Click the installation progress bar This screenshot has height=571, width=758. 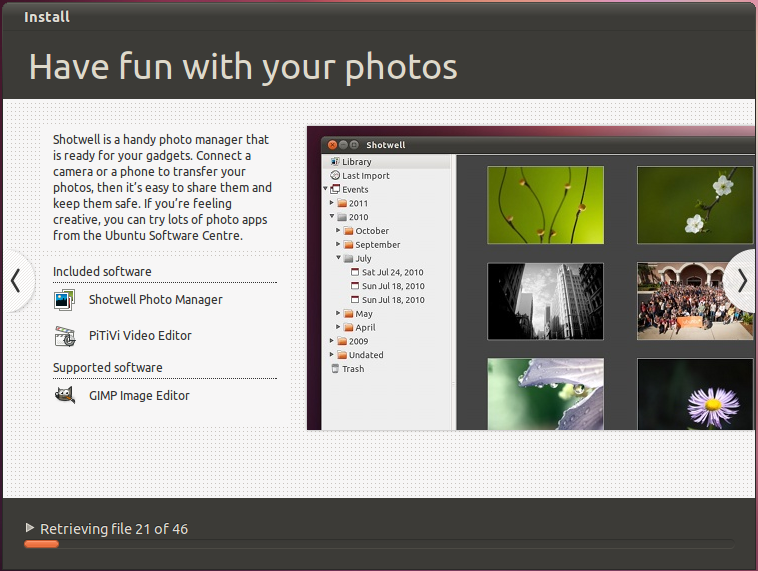(378, 544)
